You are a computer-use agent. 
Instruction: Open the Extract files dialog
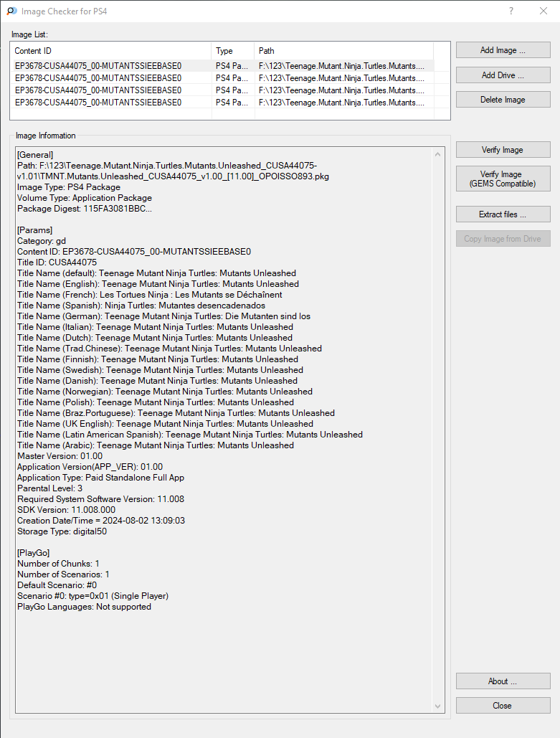(x=503, y=214)
